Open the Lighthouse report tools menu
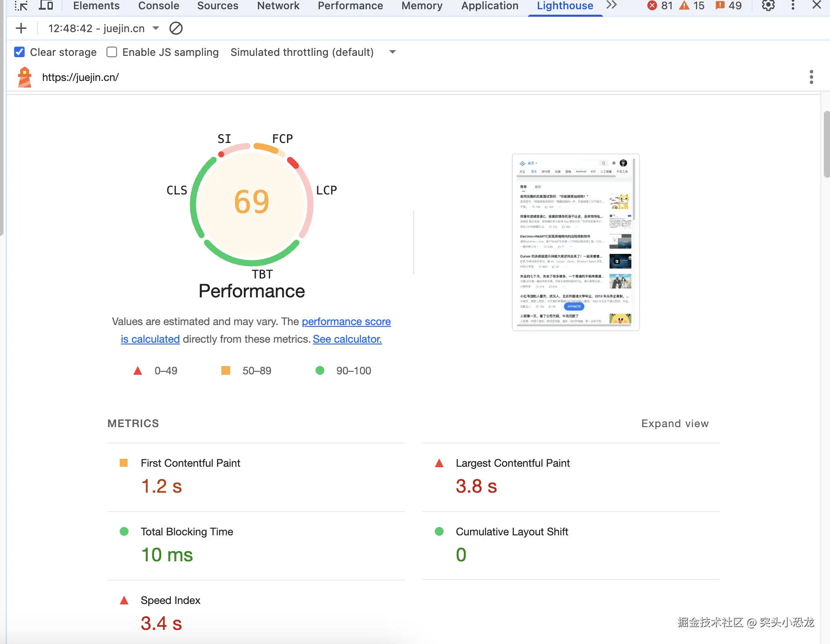830x644 pixels. tap(812, 77)
